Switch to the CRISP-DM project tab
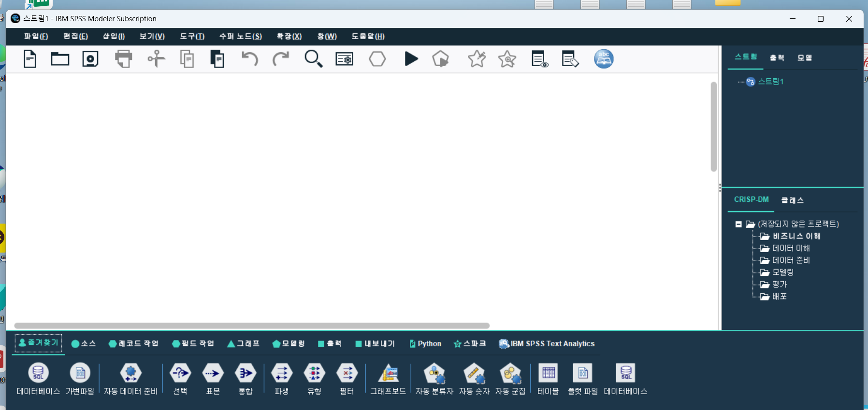This screenshot has height=410, width=868. coord(752,199)
